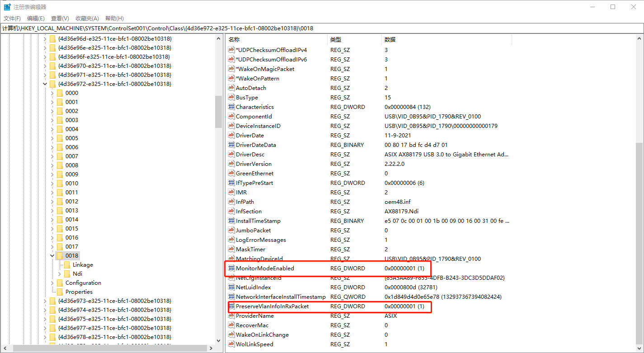Expand the Ndi subkey
Screen dimensions: 644x353
(59, 273)
